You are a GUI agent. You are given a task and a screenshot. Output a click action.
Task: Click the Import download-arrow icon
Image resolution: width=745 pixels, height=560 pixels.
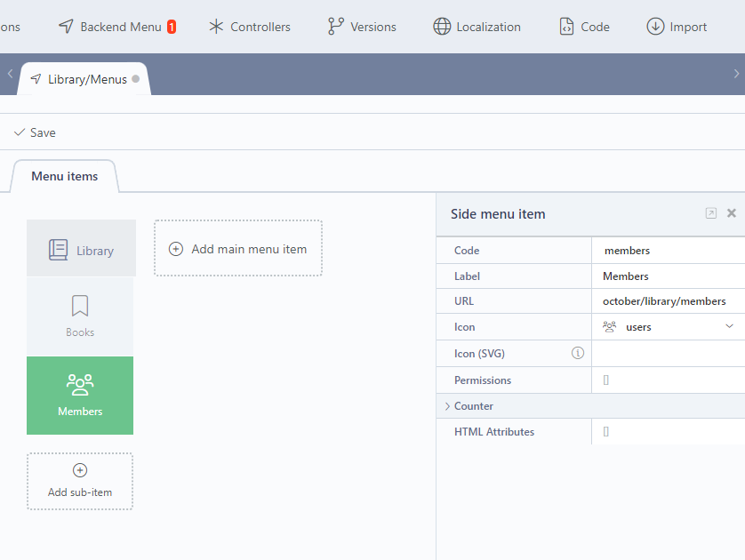point(655,27)
